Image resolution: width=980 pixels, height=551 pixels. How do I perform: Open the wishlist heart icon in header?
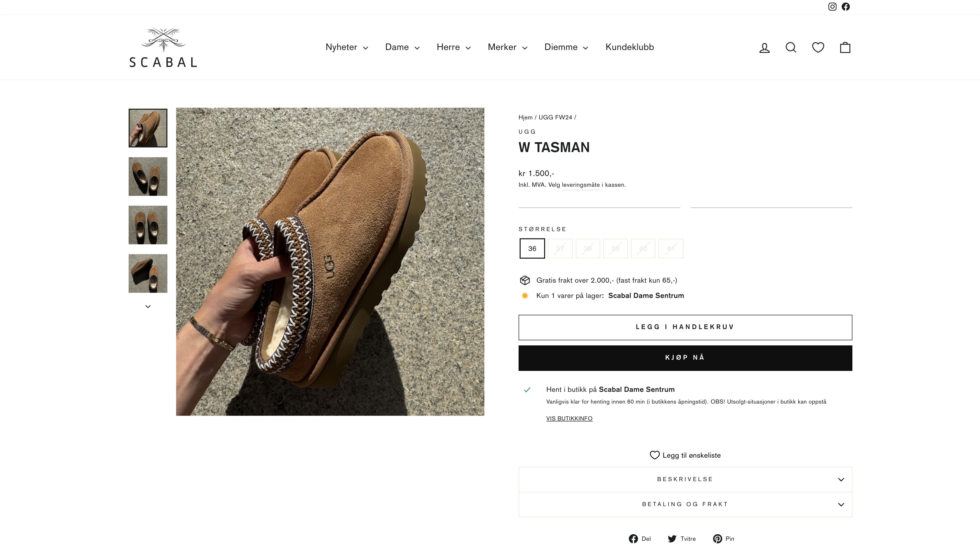[818, 47]
